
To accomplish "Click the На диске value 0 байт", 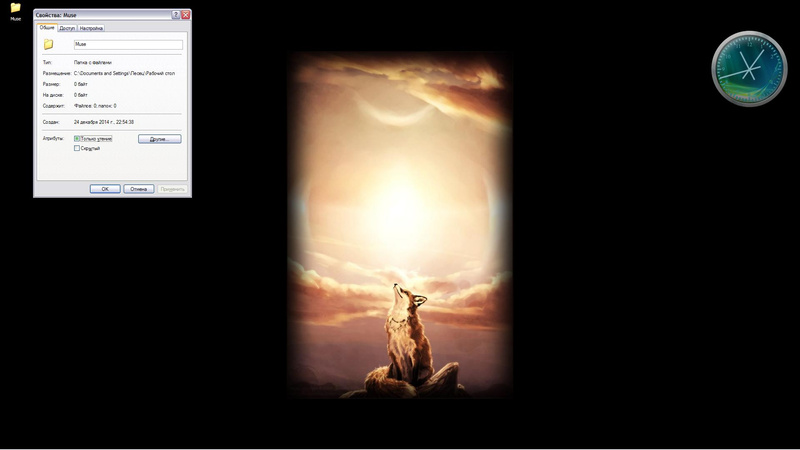I will tap(81, 95).
